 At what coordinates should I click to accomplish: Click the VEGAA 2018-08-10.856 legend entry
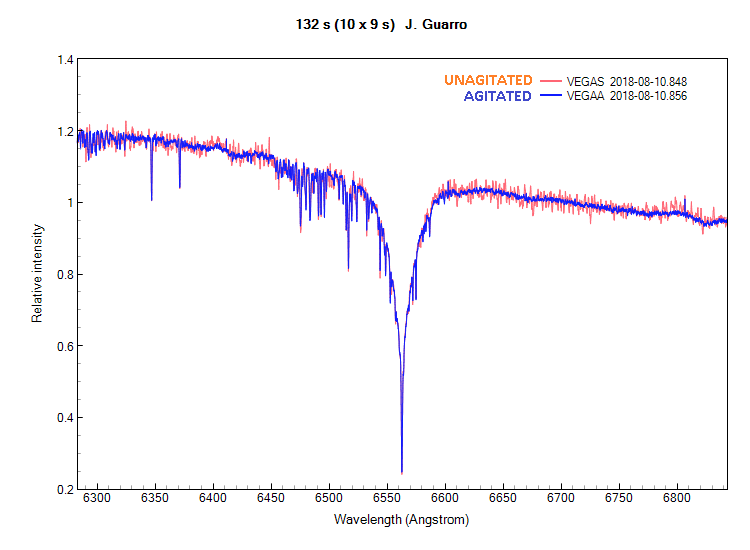pyautogui.click(x=626, y=97)
